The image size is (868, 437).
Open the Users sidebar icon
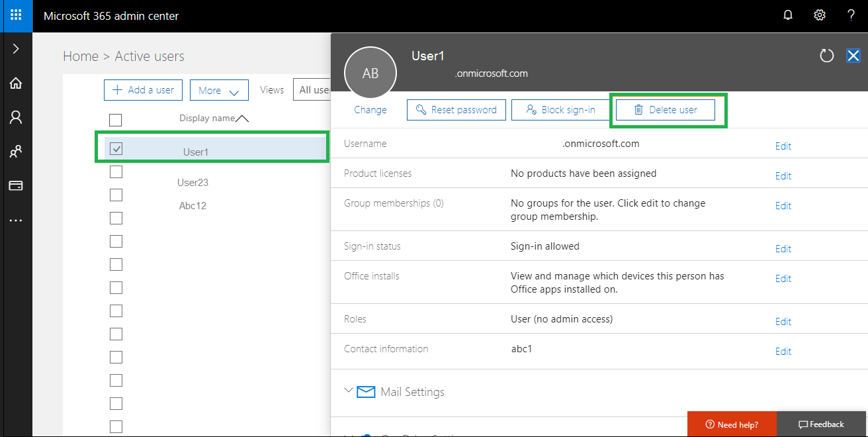point(16,117)
